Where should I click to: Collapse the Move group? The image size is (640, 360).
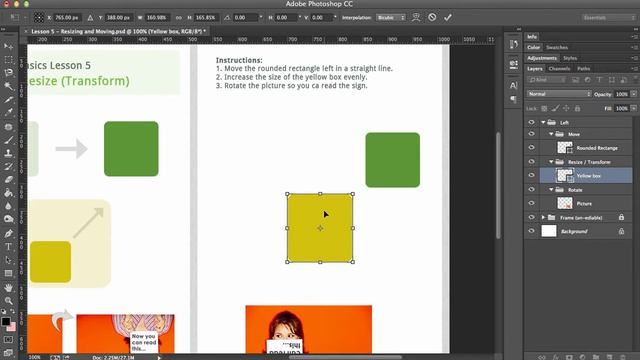coord(551,134)
